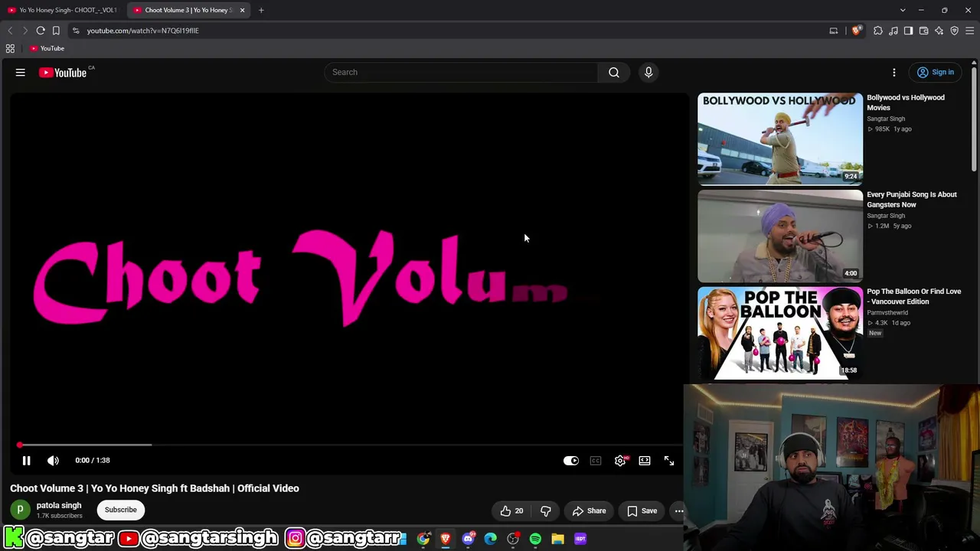This screenshot has width=980, height=551.
Task: Save video to a playlist
Action: coord(642,510)
